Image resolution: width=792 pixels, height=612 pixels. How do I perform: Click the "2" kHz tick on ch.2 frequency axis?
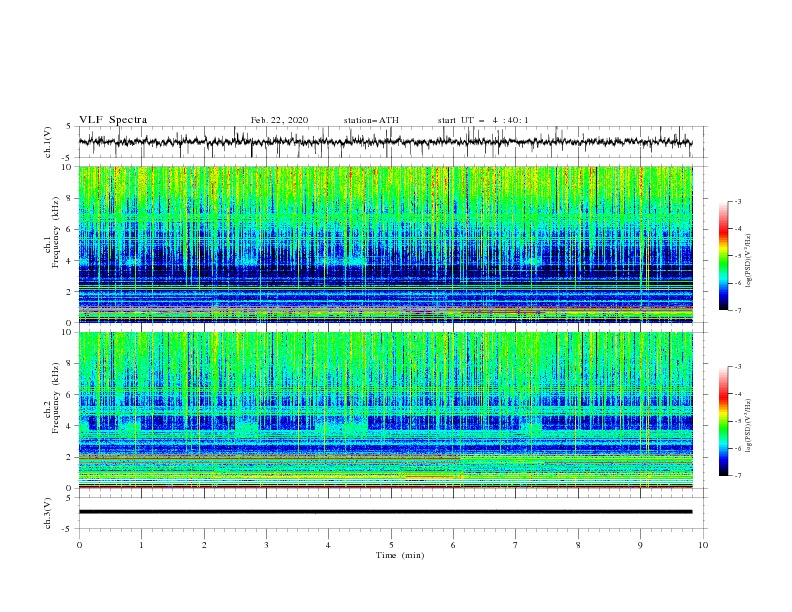(x=69, y=457)
